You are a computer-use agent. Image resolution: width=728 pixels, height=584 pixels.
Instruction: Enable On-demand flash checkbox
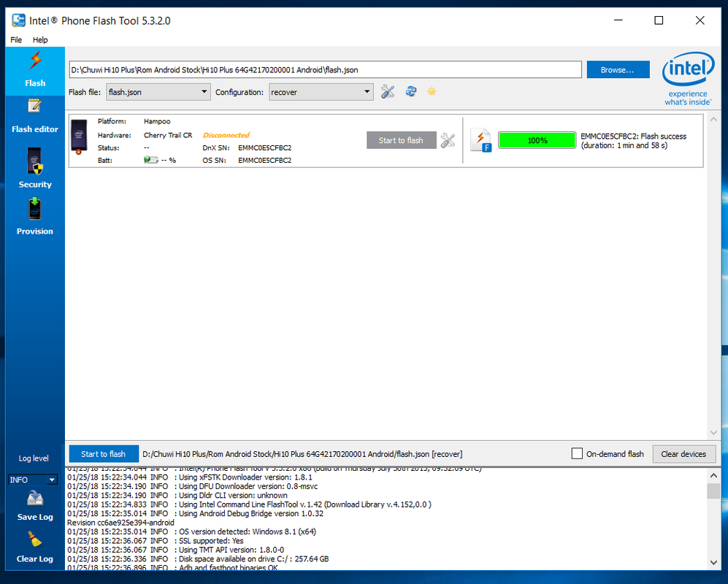[577, 453]
